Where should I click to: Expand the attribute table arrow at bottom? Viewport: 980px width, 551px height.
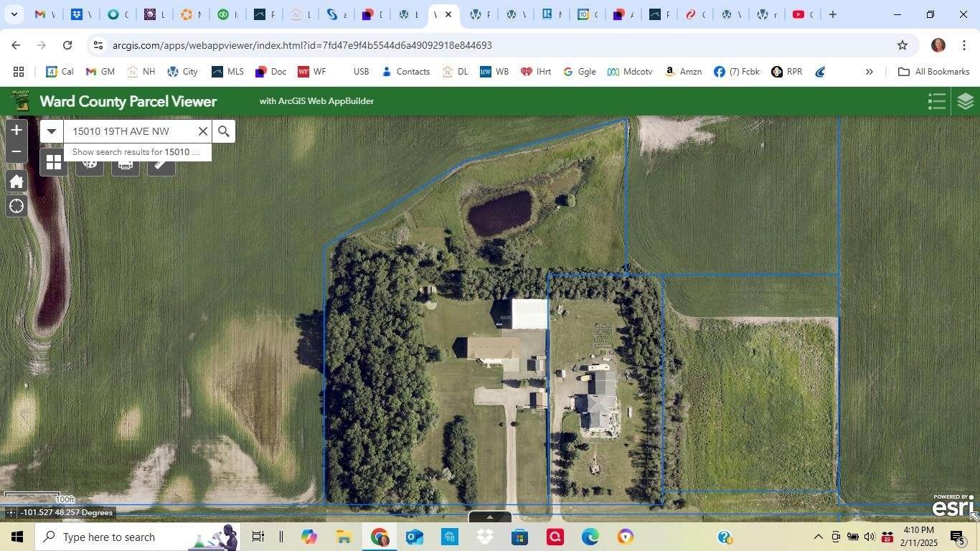(490, 517)
